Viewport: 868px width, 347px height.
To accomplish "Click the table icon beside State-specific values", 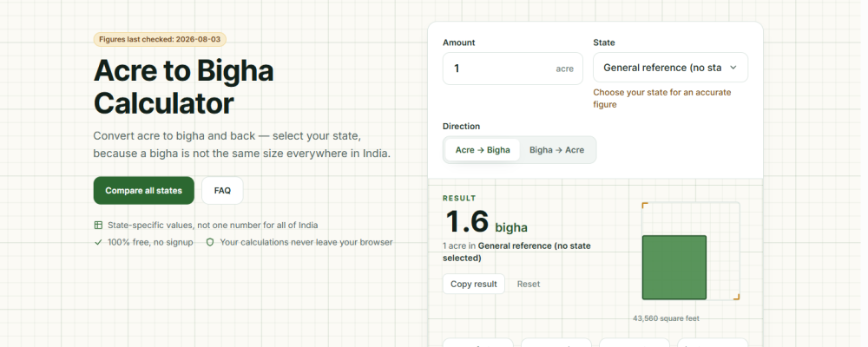I will click(98, 226).
